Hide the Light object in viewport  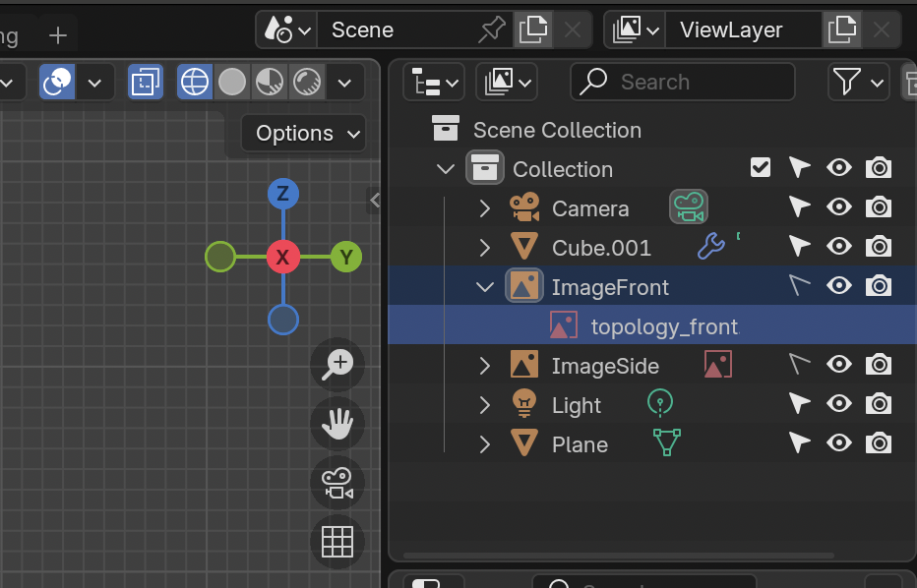click(x=839, y=404)
